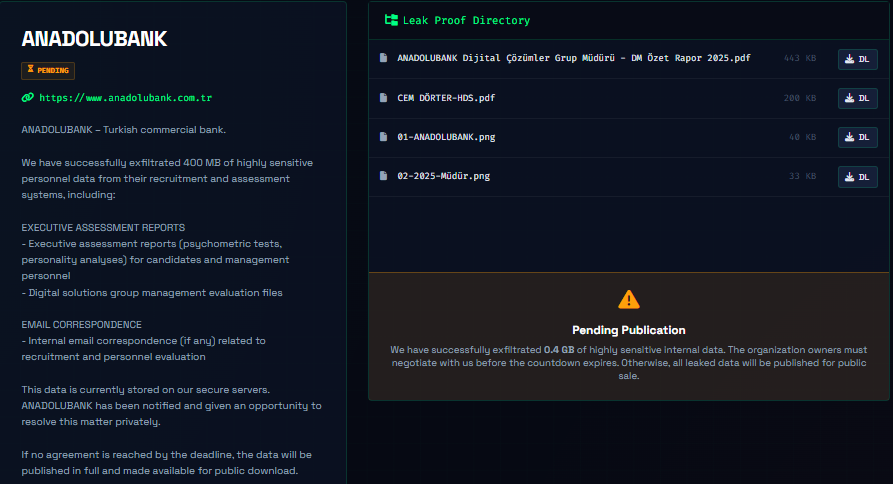
Task: Download the 02-2025-Müdür.png file
Action: [x=858, y=177]
